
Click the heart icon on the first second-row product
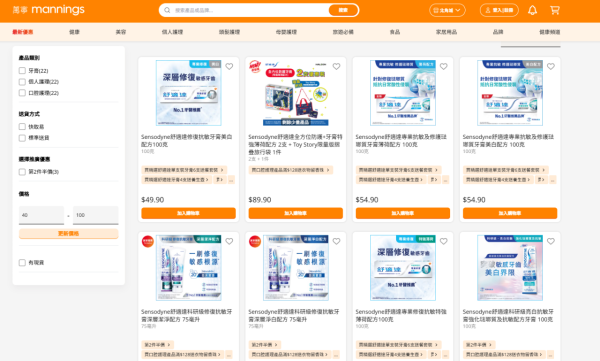tap(229, 241)
